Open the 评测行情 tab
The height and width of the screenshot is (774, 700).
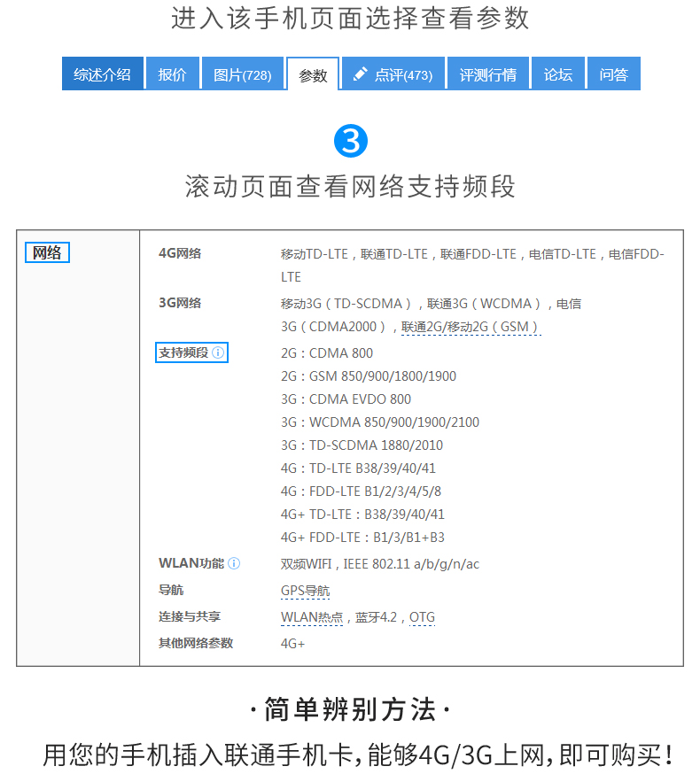(x=487, y=74)
